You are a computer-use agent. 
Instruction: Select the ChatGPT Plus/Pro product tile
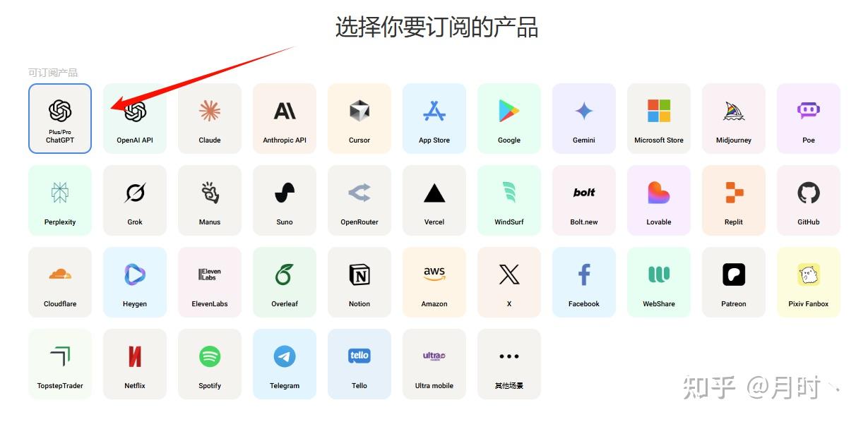(x=60, y=118)
